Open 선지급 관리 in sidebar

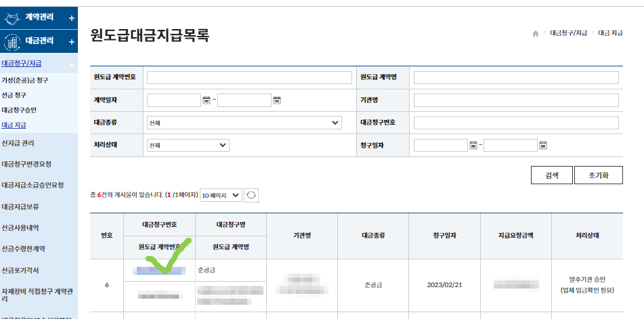click(18, 144)
